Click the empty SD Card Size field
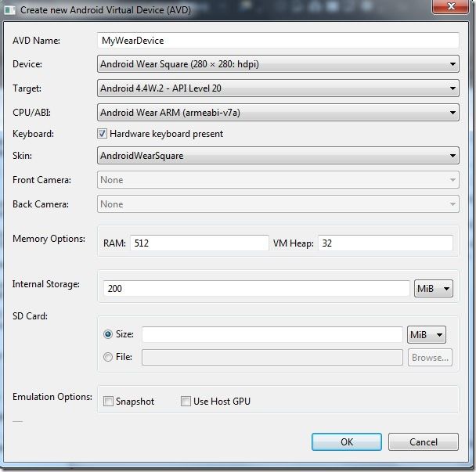The height and width of the screenshot is (472, 476). pyautogui.click(x=272, y=334)
